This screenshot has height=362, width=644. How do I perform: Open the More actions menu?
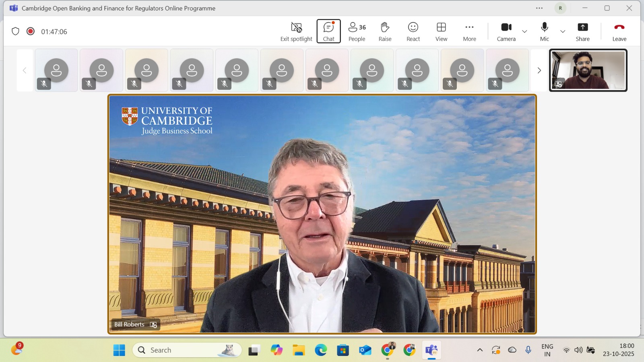click(469, 31)
